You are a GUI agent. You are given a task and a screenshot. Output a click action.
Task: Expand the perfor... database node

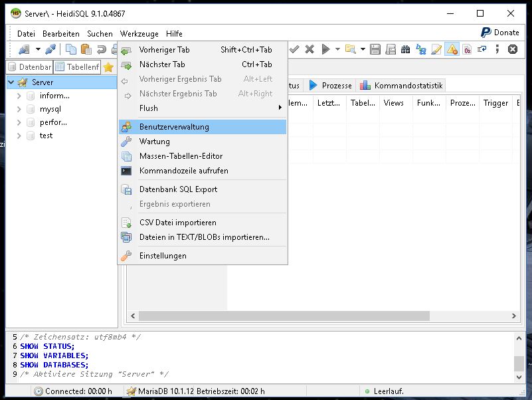19,122
